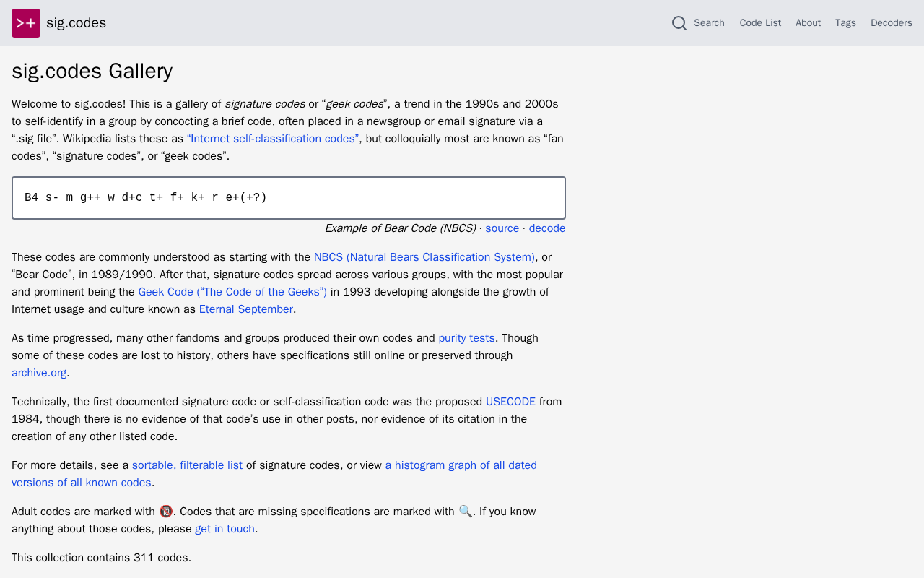Follow the Geek Code link
The image size is (924, 578).
coord(232,292)
